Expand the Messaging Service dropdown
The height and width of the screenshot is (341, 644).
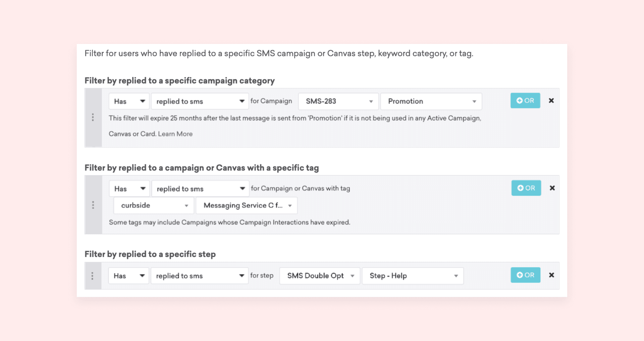247,205
